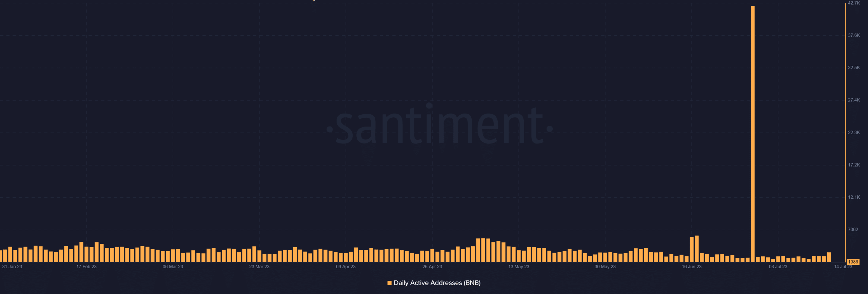
Task: Click the 30 May 23 date label
Action: 605,267
